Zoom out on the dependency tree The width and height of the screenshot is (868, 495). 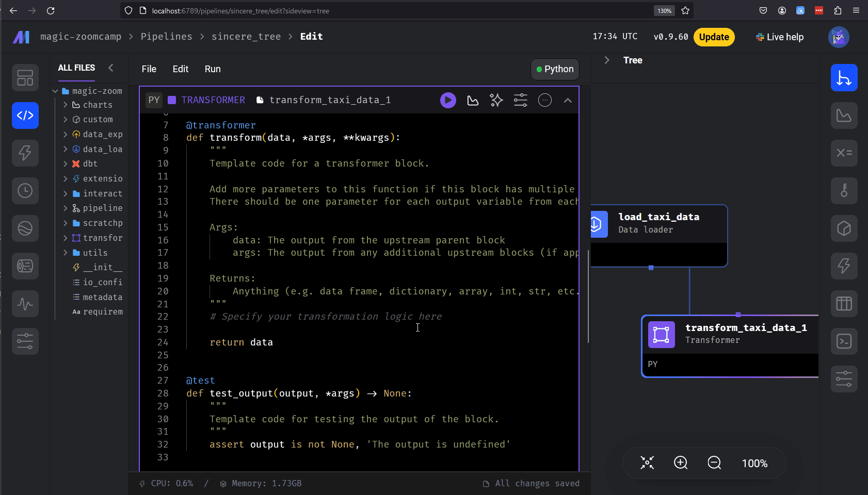click(x=714, y=463)
